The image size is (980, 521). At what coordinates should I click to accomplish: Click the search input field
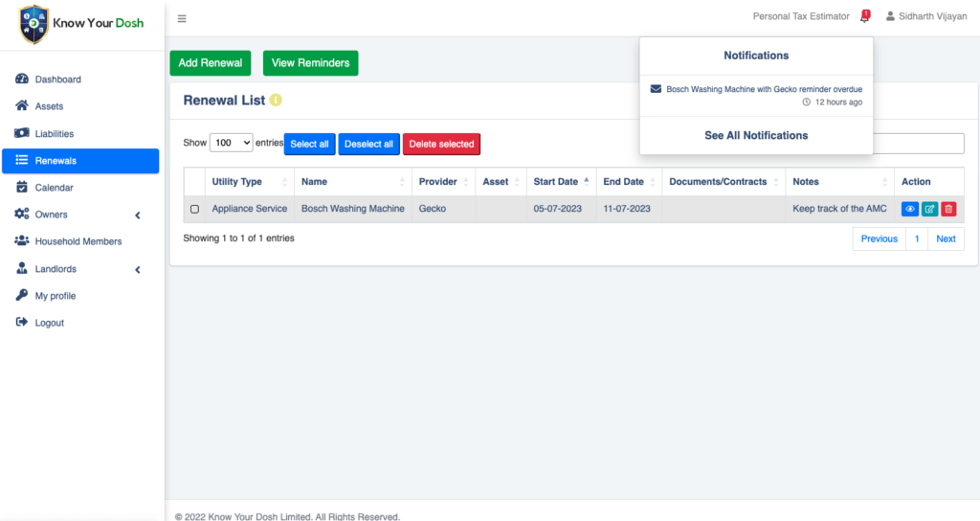click(919, 144)
